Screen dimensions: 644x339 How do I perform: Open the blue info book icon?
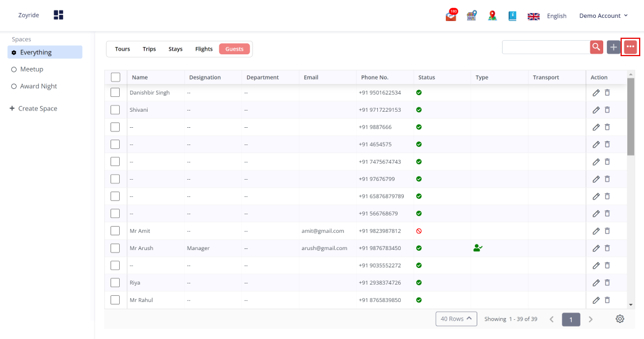click(512, 16)
